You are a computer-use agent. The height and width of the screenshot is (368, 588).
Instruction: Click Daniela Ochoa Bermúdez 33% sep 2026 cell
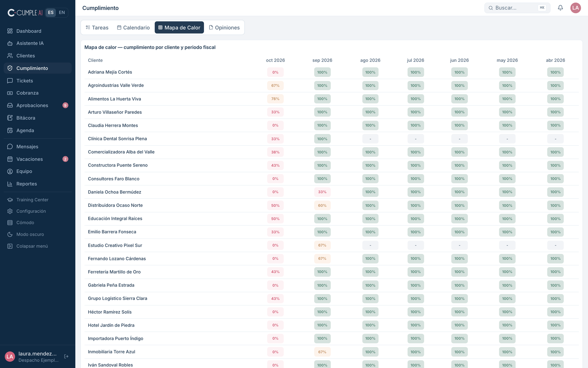pos(322,192)
